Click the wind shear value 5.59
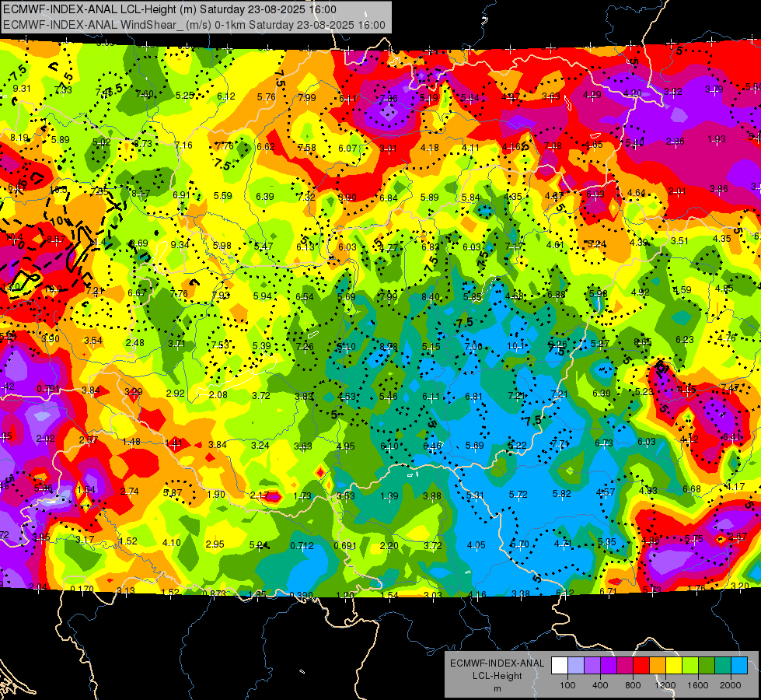Image resolution: width=761 pixels, height=700 pixels. pyautogui.click(x=223, y=196)
